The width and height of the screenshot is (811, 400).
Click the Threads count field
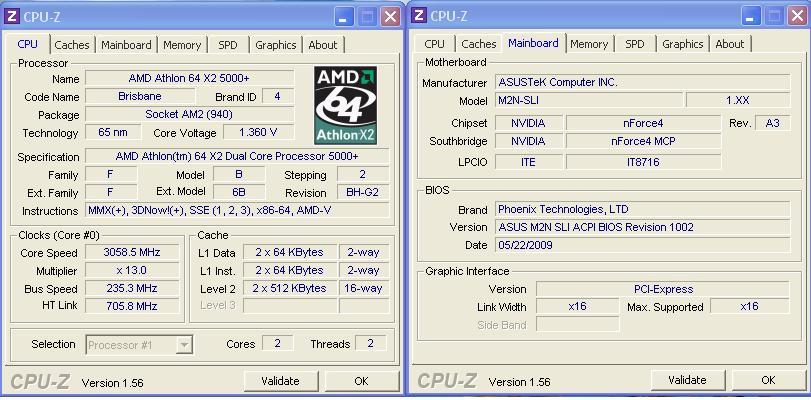coord(370,343)
